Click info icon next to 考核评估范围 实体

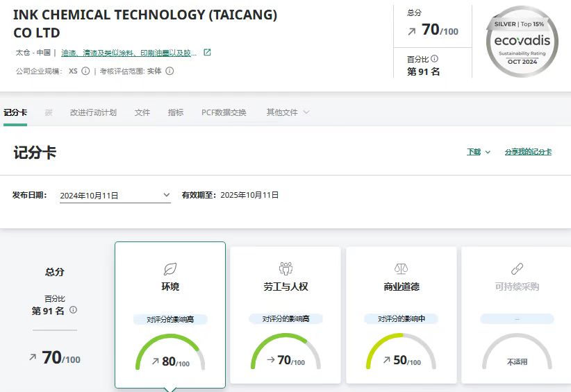point(169,71)
